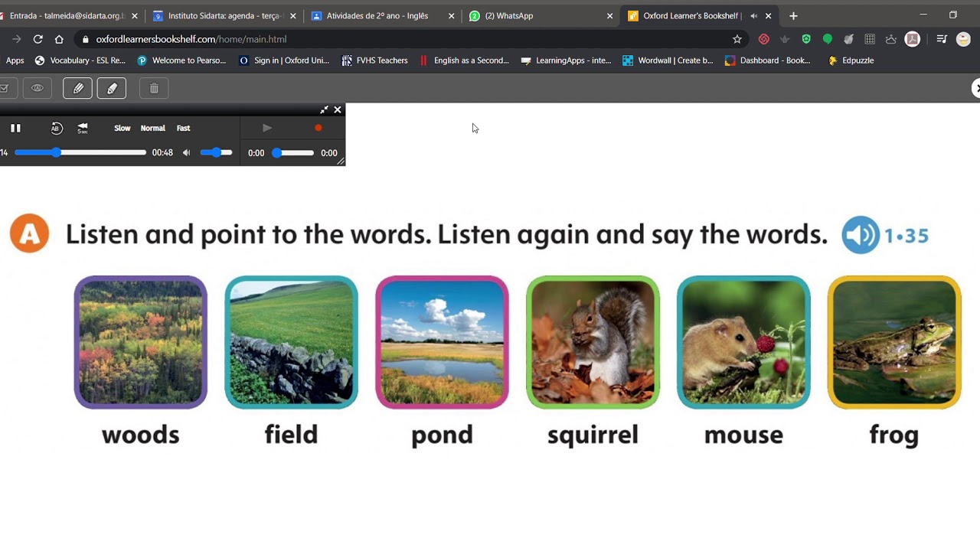Screen dimensions: 980x551
Task: Adjust the audio volume slider
Action: (216, 152)
